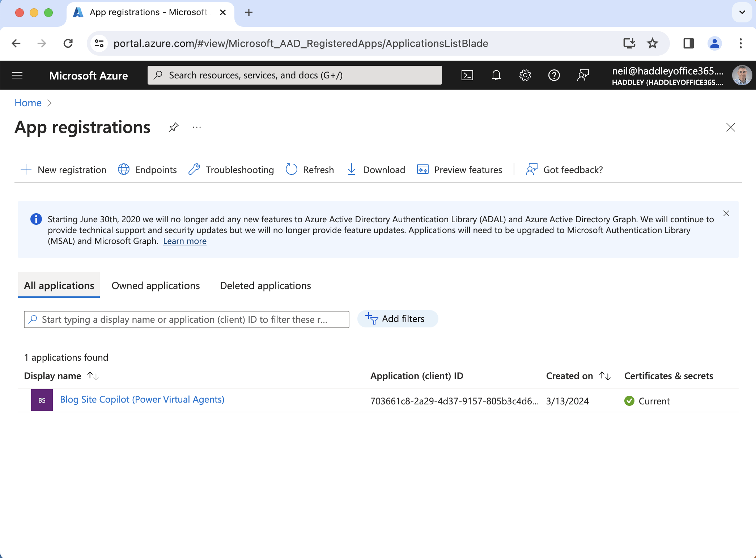
Task: Click the top bar feedback icon
Action: point(583,75)
